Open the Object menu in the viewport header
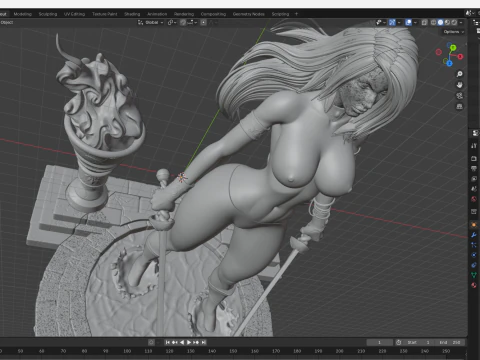Image resolution: width=480 pixels, height=360 pixels. [7, 22]
